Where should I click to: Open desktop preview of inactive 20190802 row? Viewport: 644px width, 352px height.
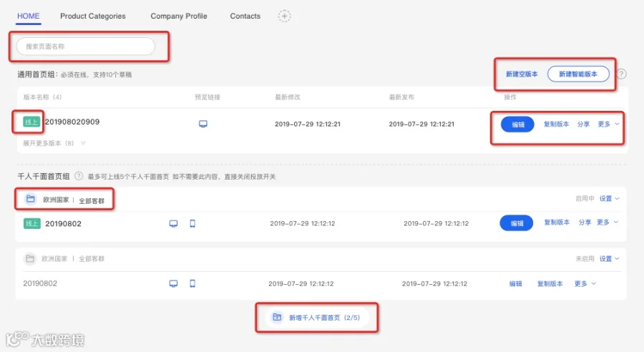[x=173, y=283]
